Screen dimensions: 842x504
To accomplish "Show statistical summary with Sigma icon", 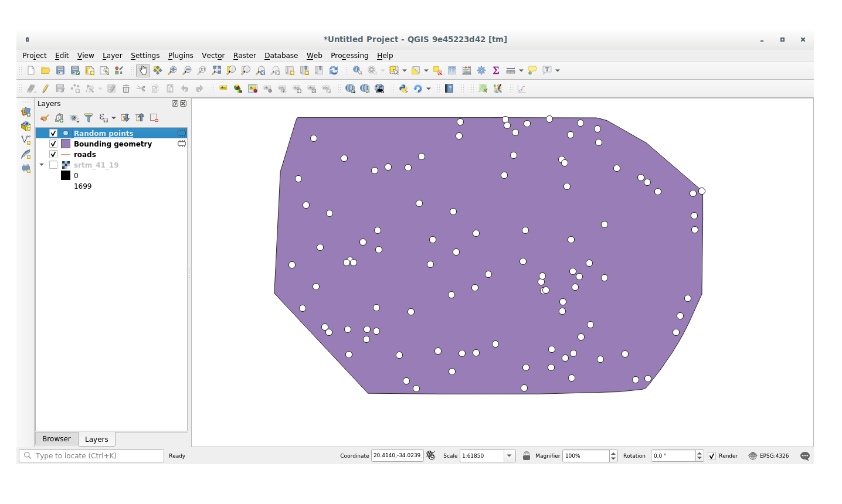I will 496,70.
